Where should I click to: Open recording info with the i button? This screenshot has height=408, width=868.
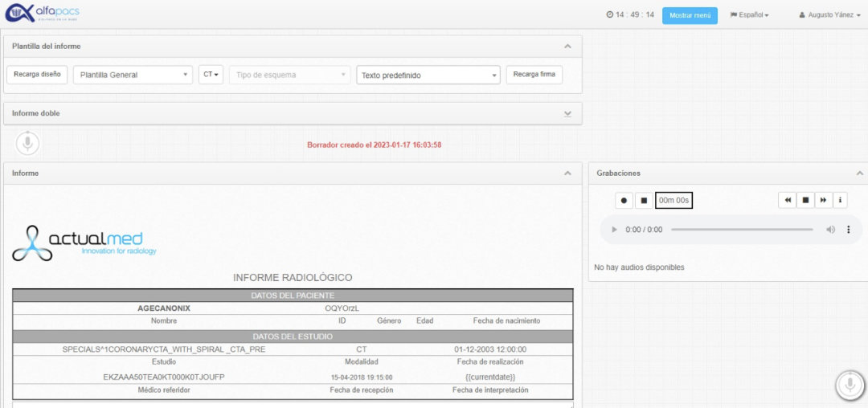click(840, 200)
